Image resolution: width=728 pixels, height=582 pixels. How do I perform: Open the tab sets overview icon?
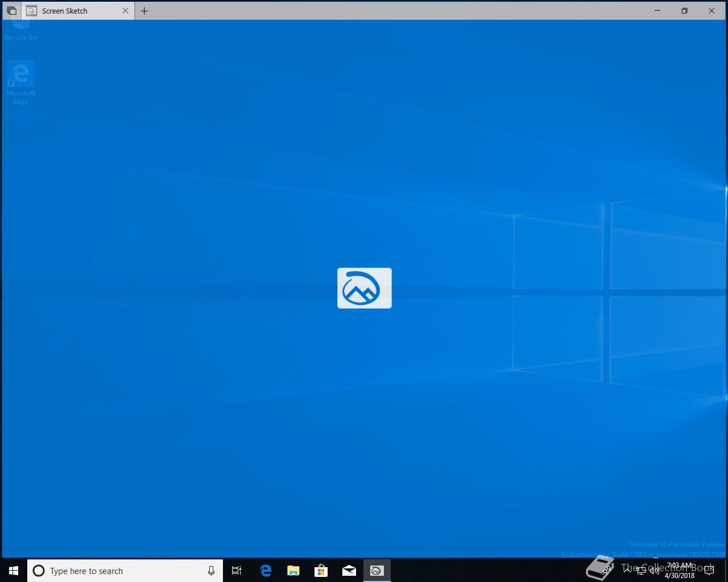(x=11, y=11)
